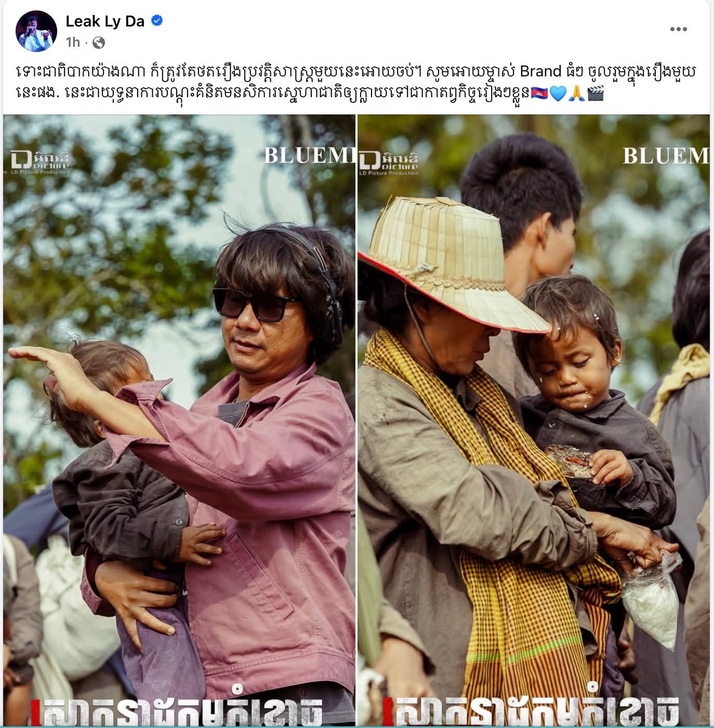Open Leak Ly Da's profile picture

coord(36,31)
